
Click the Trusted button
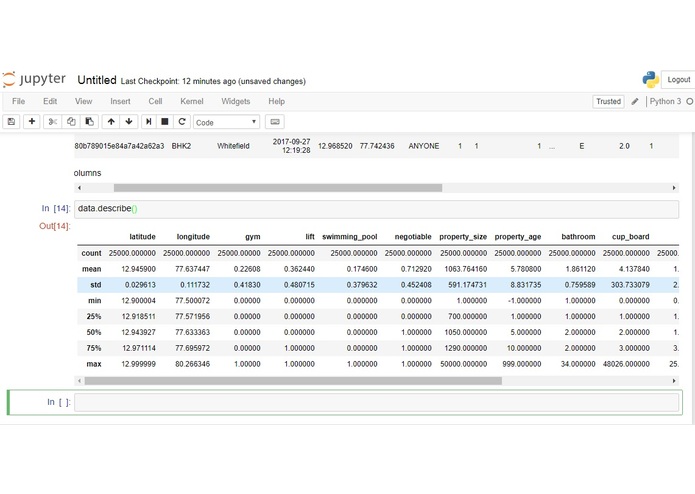point(608,101)
